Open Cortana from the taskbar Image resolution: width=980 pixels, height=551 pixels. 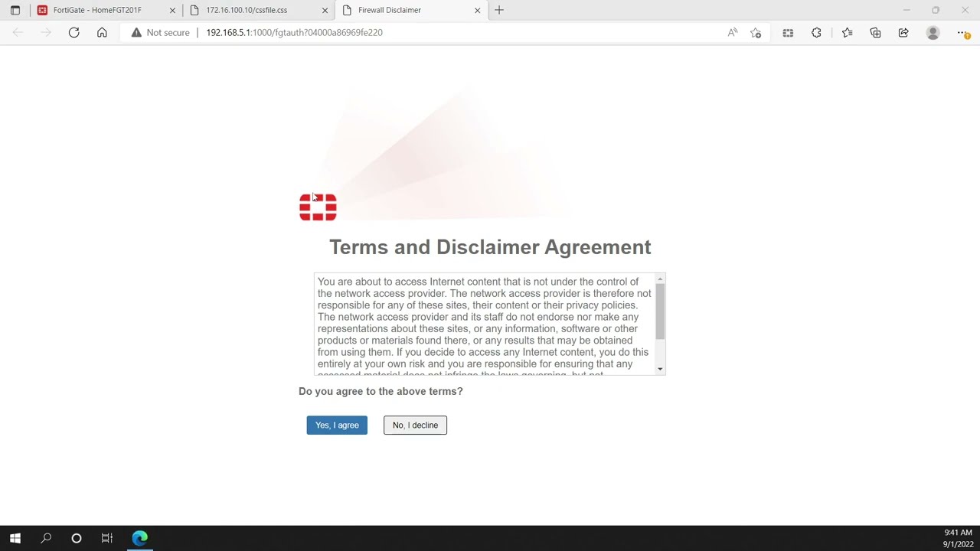[77, 538]
